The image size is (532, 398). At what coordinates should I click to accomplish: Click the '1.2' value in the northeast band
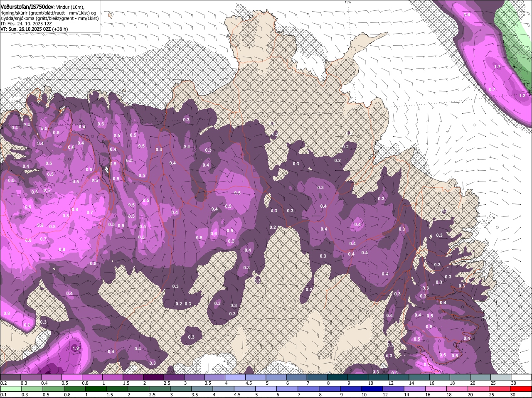(522, 96)
